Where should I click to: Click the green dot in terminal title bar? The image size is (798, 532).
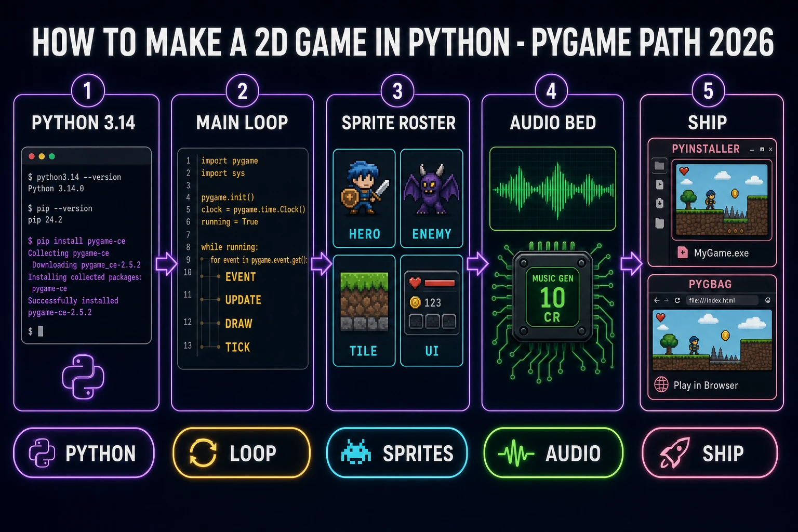[51, 156]
